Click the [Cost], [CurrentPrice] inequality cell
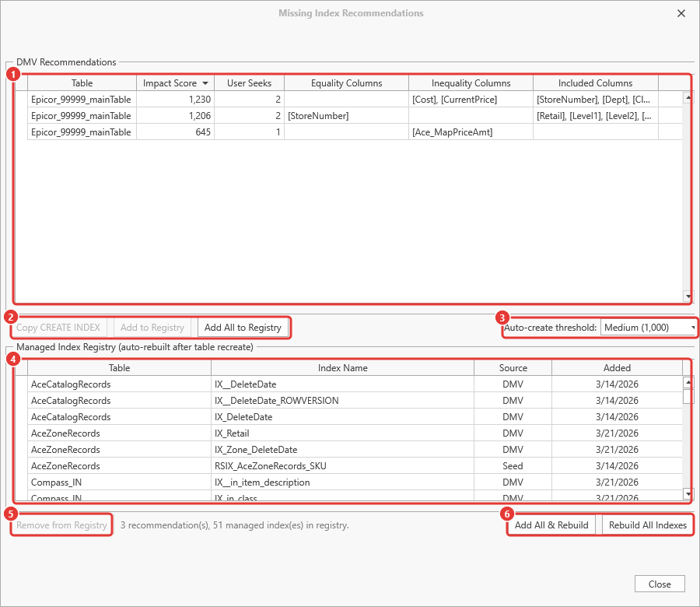Viewport: 700px width, 607px height. click(471, 100)
